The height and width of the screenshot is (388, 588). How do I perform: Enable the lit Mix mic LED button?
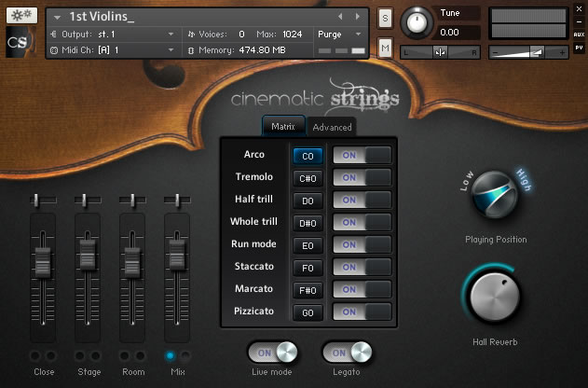click(x=170, y=355)
